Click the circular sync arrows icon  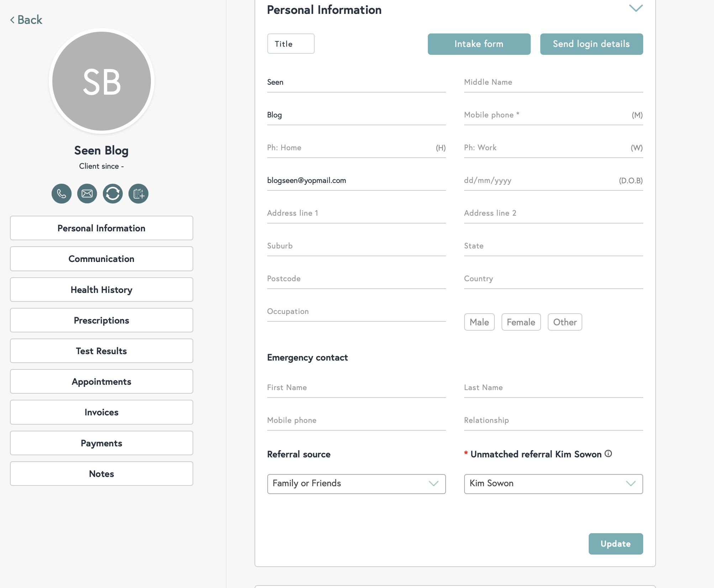coord(113,194)
